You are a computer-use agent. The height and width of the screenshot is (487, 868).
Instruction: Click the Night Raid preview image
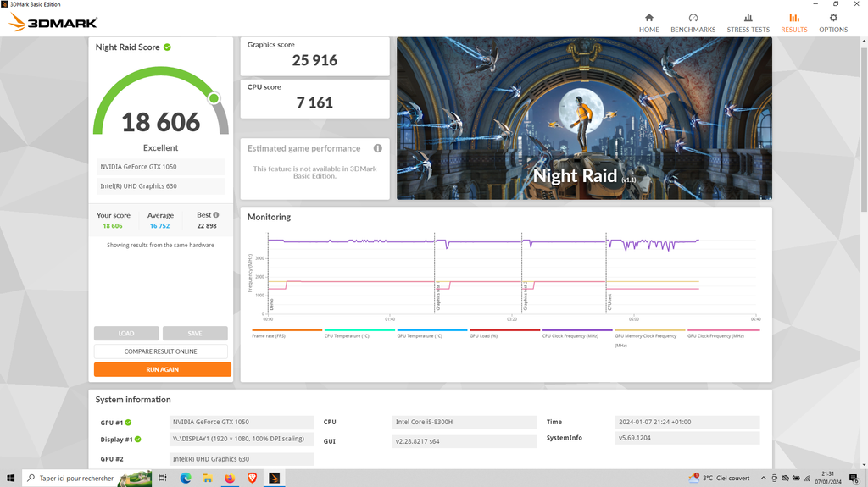(584, 119)
